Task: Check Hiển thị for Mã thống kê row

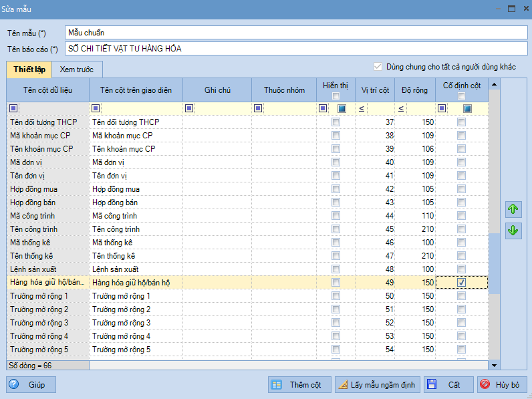Action: pyautogui.click(x=336, y=242)
